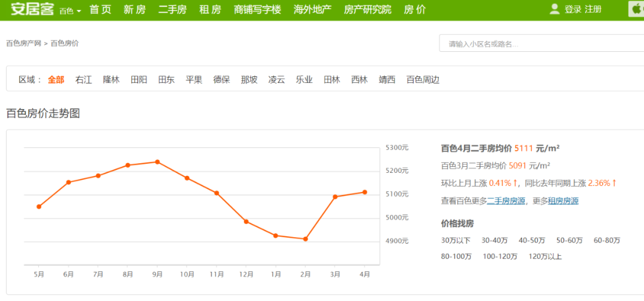Click the 6月 data point on chart
The height and width of the screenshot is (301, 644).
tap(69, 182)
